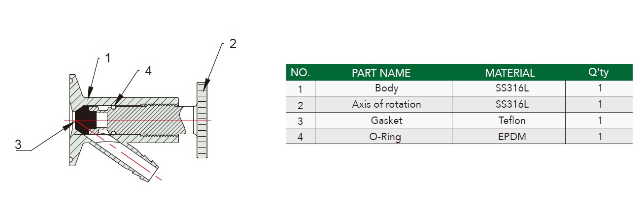The height and width of the screenshot is (205, 644).
Task: Click the knurled handwheel on the right
Action: (x=202, y=120)
